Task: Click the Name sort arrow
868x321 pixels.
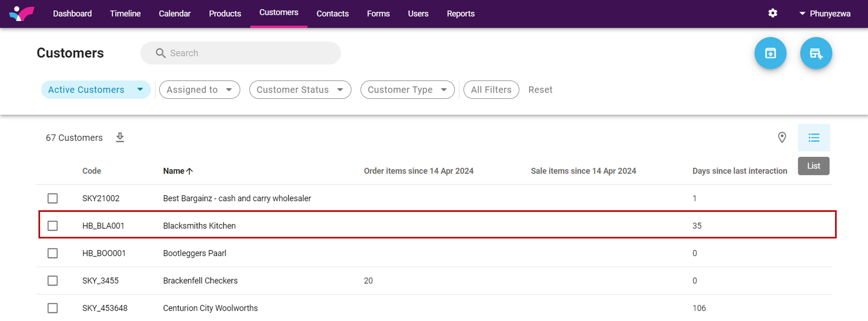Action: 190,171
